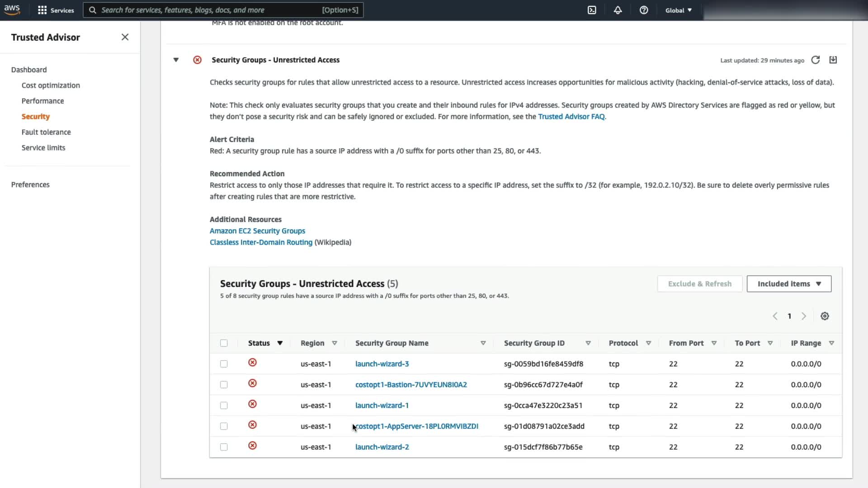The width and height of the screenshot is (868, 488).
Task: Open the Included items dropdown
Action: 789,284
